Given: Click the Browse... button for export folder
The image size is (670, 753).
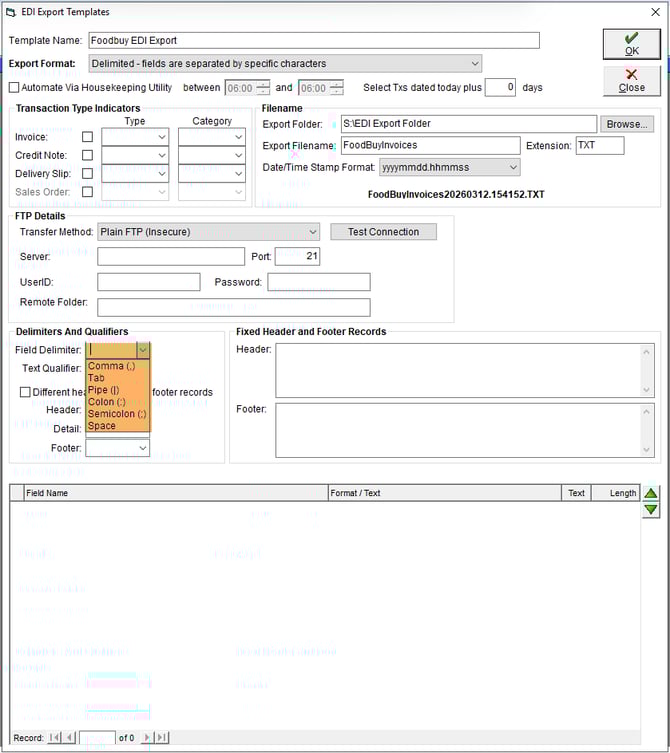Looking at the screenshot, I should pos(627,124).
